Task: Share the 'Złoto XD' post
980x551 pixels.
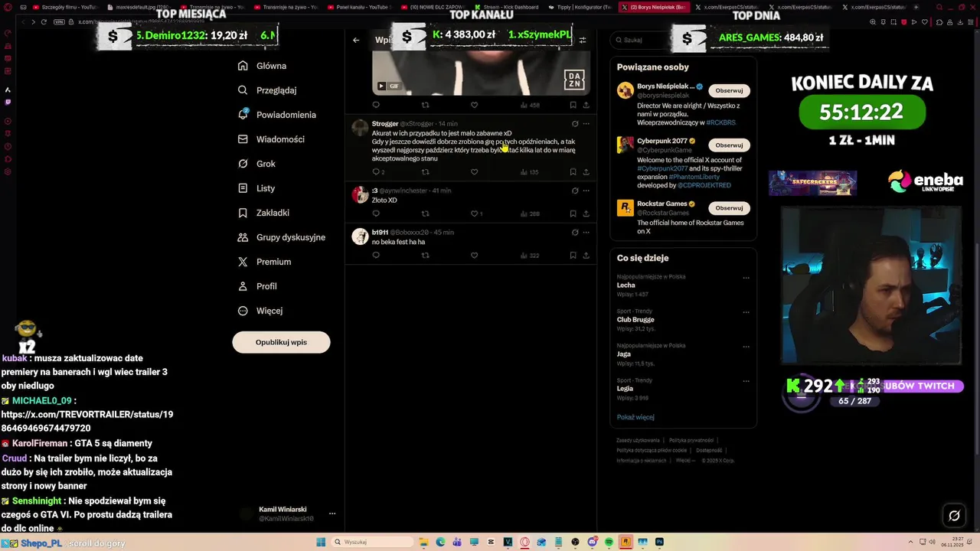Action: [586, 214]
